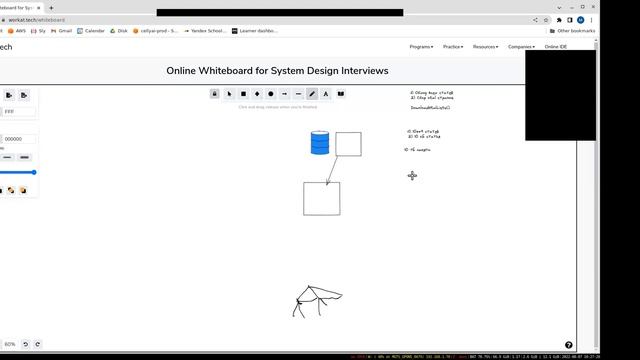This screenshot has width=640, height=360.
Task: Open the Learner dashboard bookmark
Action: click(255, 31)
